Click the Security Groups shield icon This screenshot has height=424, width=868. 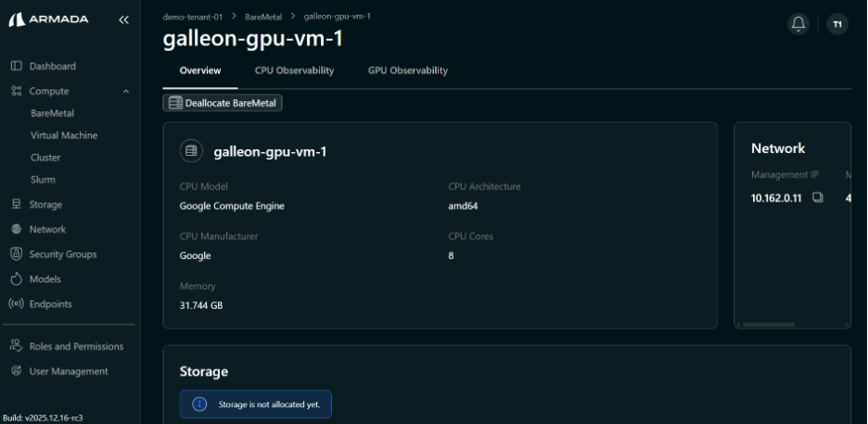click(16, 254)
